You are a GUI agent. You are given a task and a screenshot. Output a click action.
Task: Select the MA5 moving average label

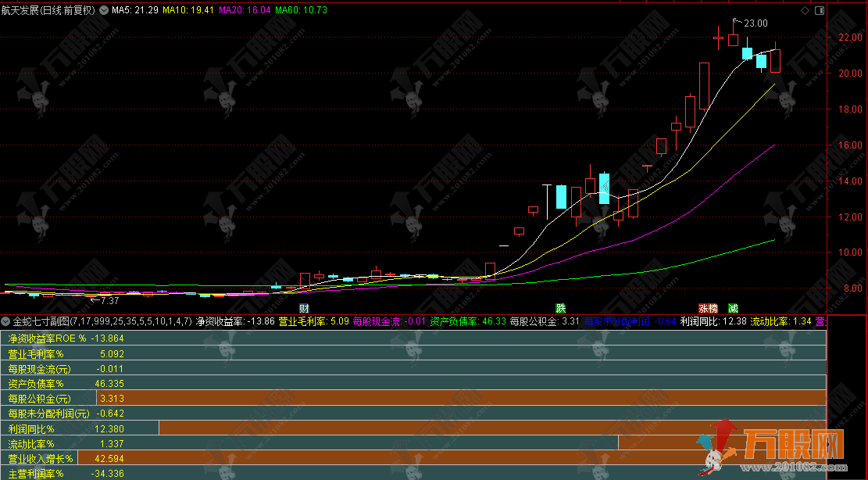tap(134, 11)
